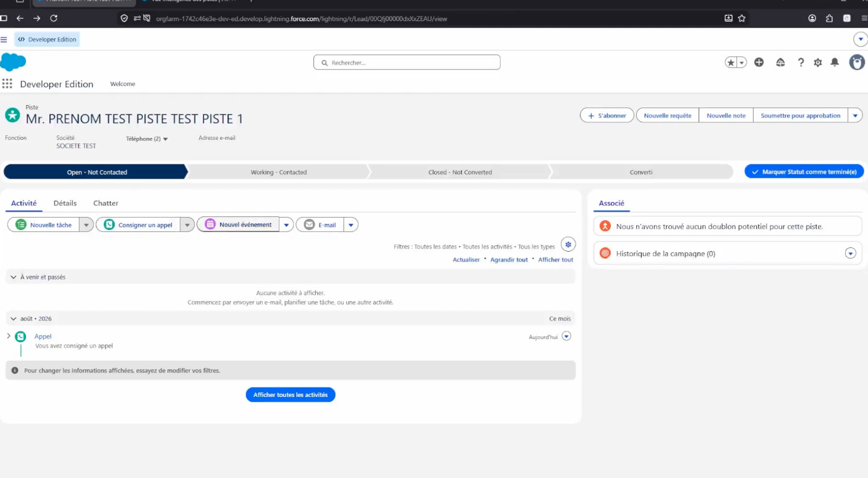Click the browser Forward arrow
Viewport: 868px width, 478px height.
point(36,19)
